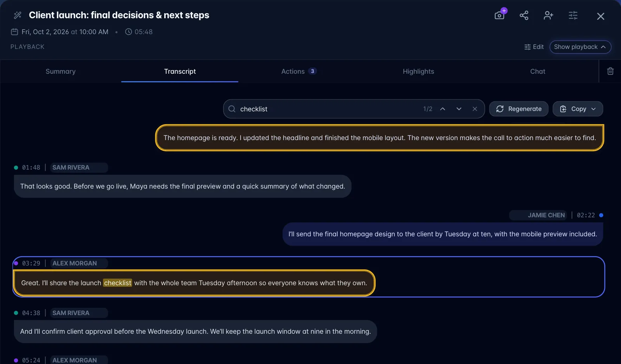Click the meeting title text
The height and width of the screenshot is (364, 621).
tap(119, 15)
